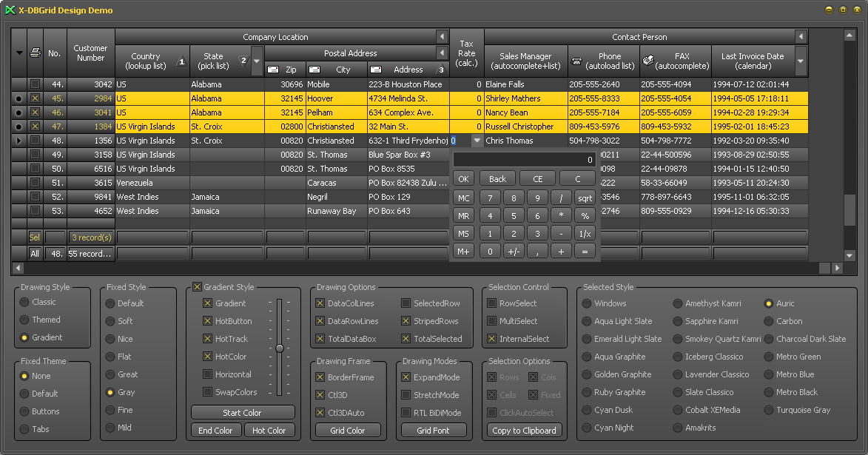Uncheck the selection box for row 46
This screenshot has height=455, width=868.
pyautogui.click(x=35, y=112)
